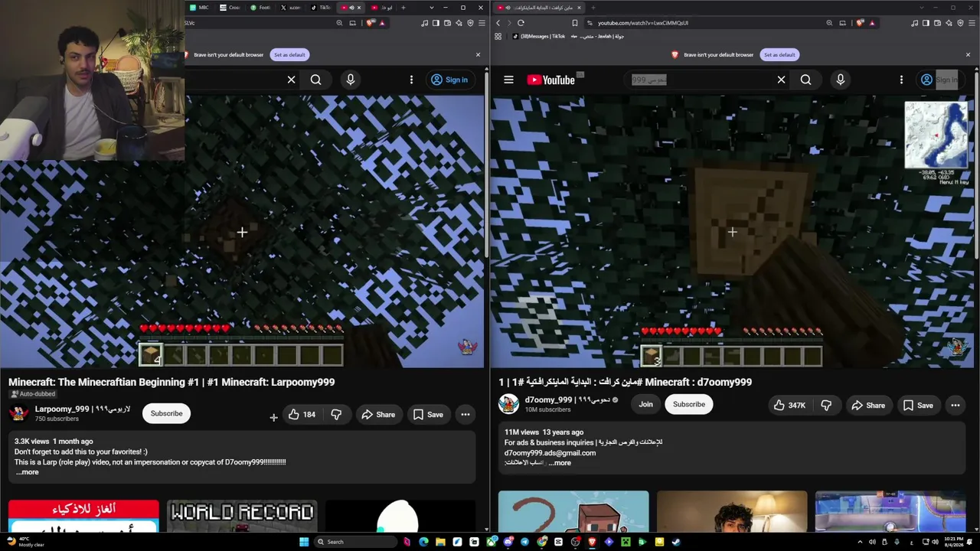Switch to the x.com tab in left window
980x551 pixels.
(x=292, y=8)
